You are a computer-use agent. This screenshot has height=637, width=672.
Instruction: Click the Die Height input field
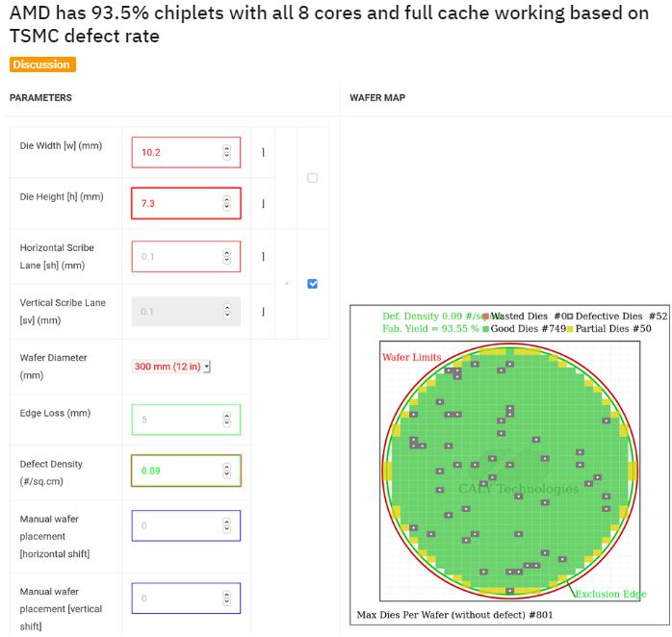click(186, 203)
